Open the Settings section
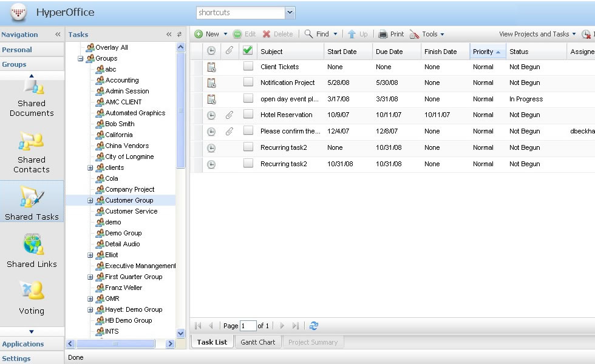595x364 pixels. click(32, 359)
